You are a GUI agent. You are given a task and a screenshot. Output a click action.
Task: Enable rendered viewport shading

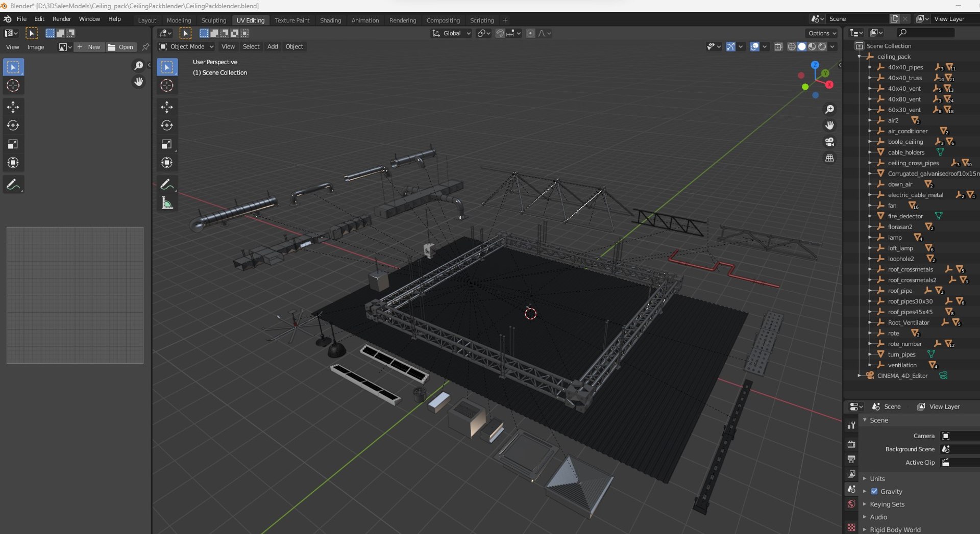[x=822, y=47]
